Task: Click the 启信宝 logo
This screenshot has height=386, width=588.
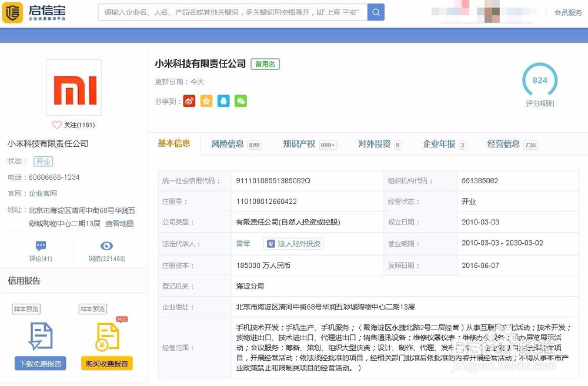Action: coord(34,12)
